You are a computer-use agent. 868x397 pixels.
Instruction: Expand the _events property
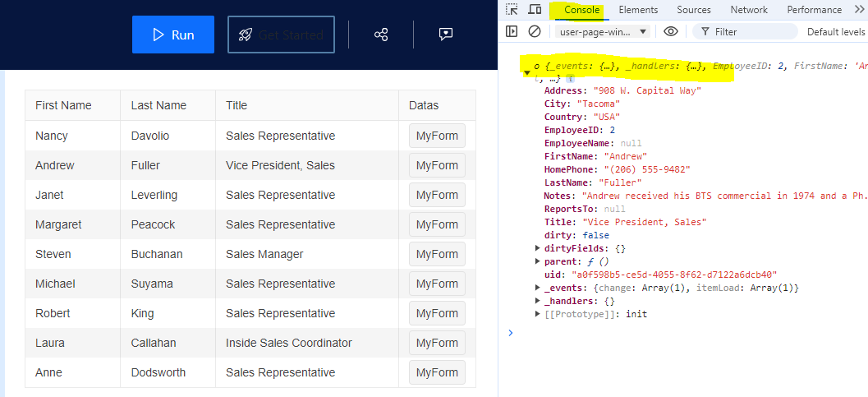pyautogui.click(x=538, y=288)
